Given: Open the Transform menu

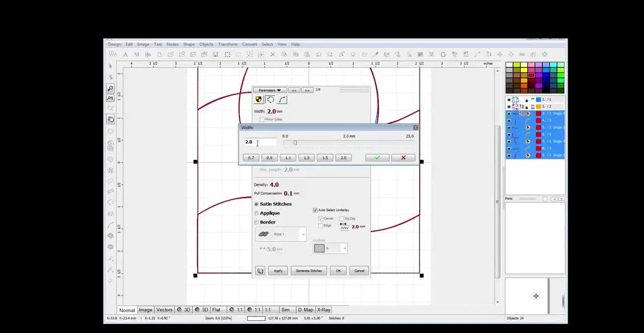Looking at the screenshot, I should [227, 44].
